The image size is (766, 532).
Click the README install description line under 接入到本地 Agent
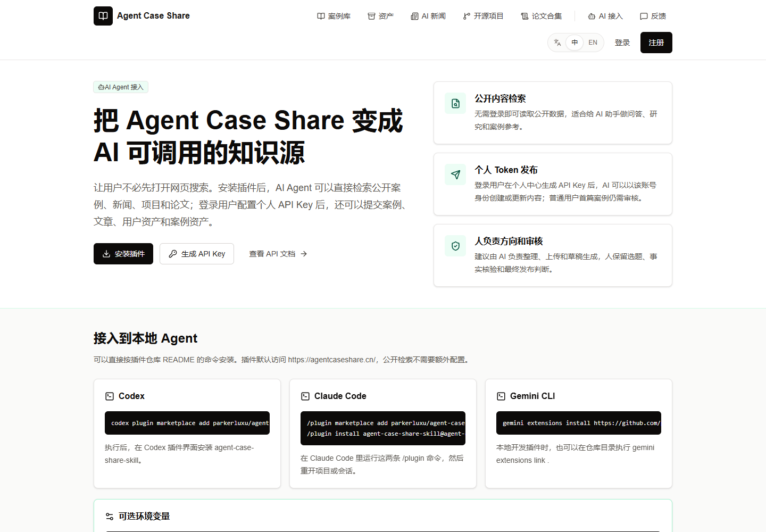[282, 360]
